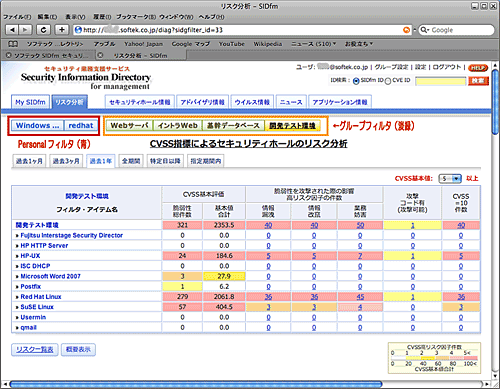Screen dimensions: 500x389
Task: Click the add bookmark plus button
Action: coord(62,30)
